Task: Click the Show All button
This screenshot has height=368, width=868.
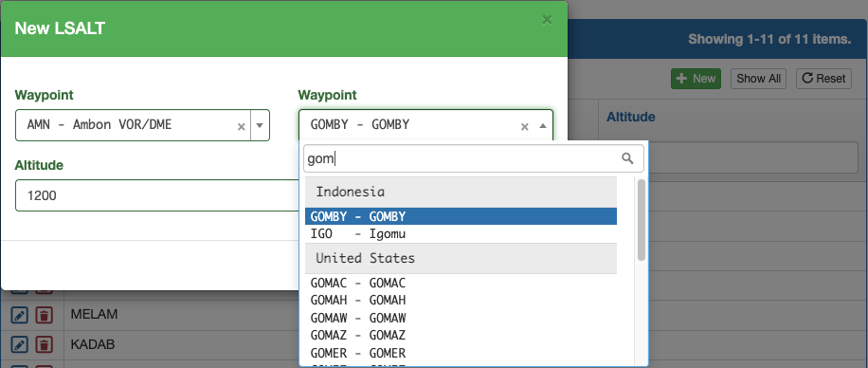Action: (x=758, y=79)
